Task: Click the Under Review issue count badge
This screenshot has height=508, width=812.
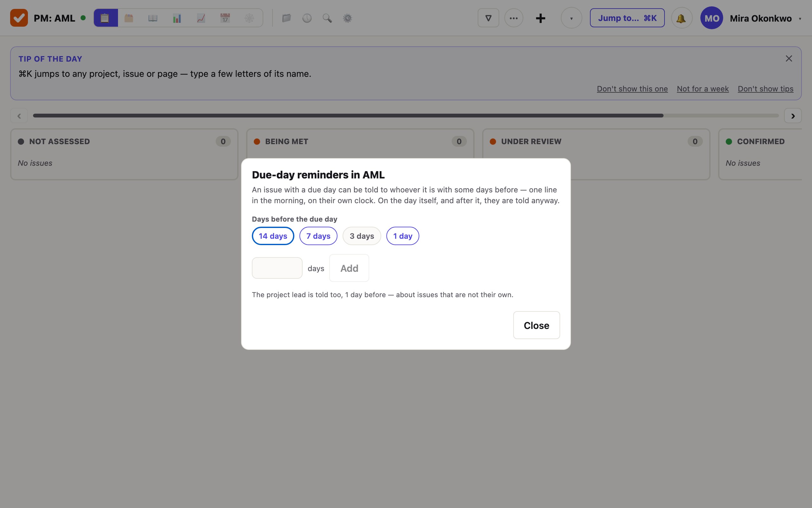Action: point(695,142)
